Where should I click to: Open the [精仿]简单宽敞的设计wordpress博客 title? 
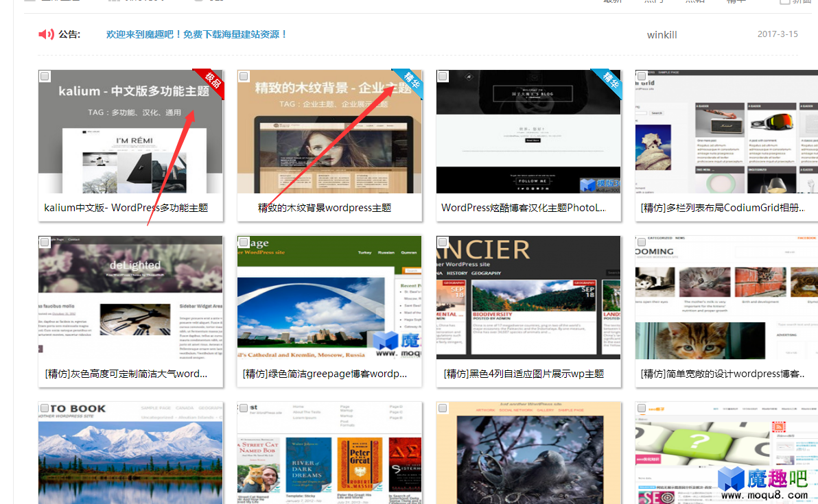(723, 374)
